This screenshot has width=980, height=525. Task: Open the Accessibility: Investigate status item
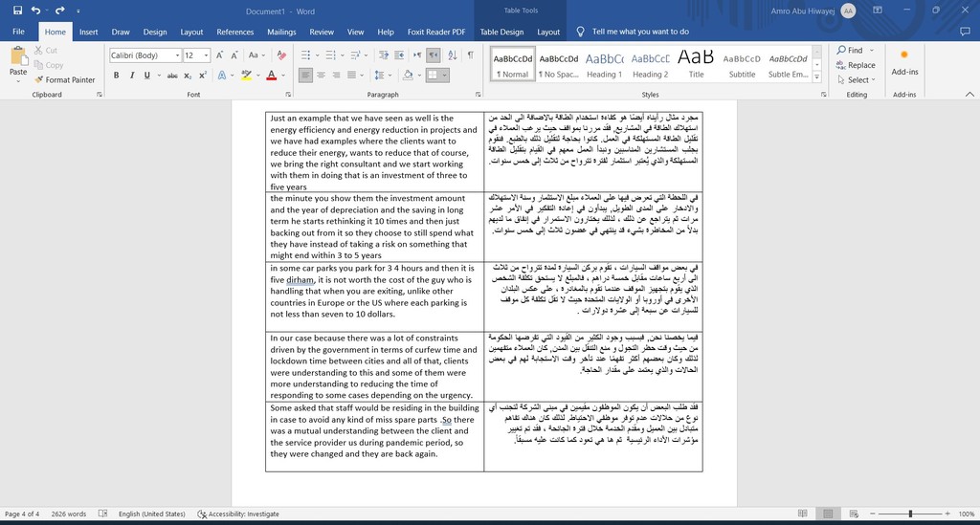(x=238, y=514)
